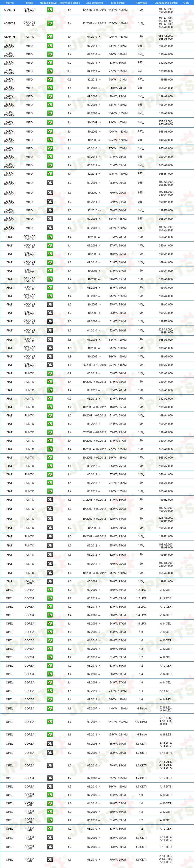The width and height of the screenshot is (194, 868).
Task: Click the Rodzaj paliwa column header
Action: pyautogui.click(x=48, y=3)
